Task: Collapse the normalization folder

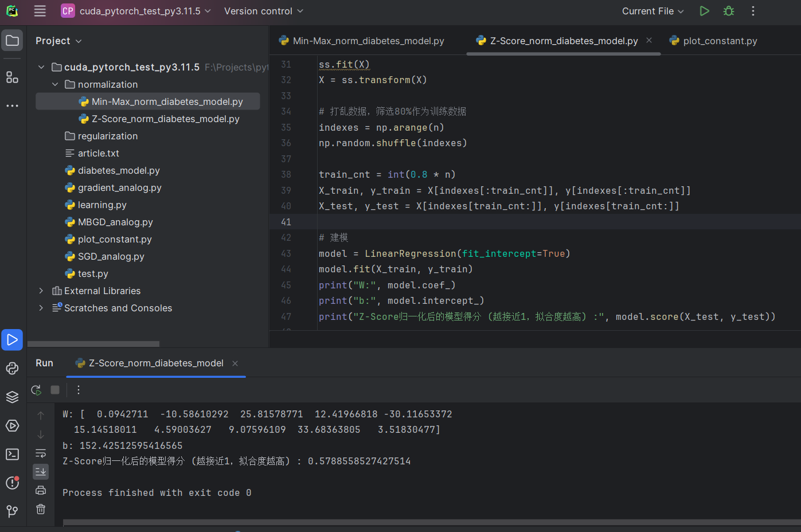Action: [55, 84]
